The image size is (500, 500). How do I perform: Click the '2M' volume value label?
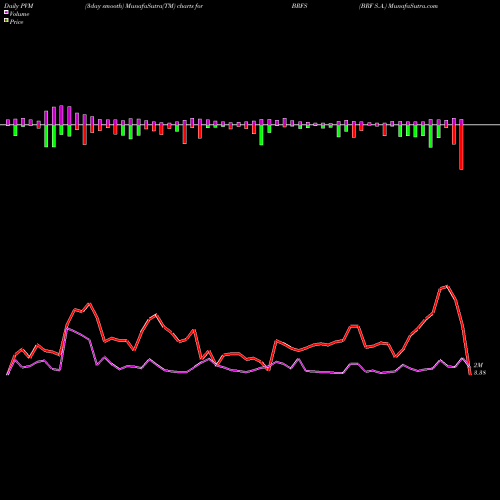click(x=478, y=365)
